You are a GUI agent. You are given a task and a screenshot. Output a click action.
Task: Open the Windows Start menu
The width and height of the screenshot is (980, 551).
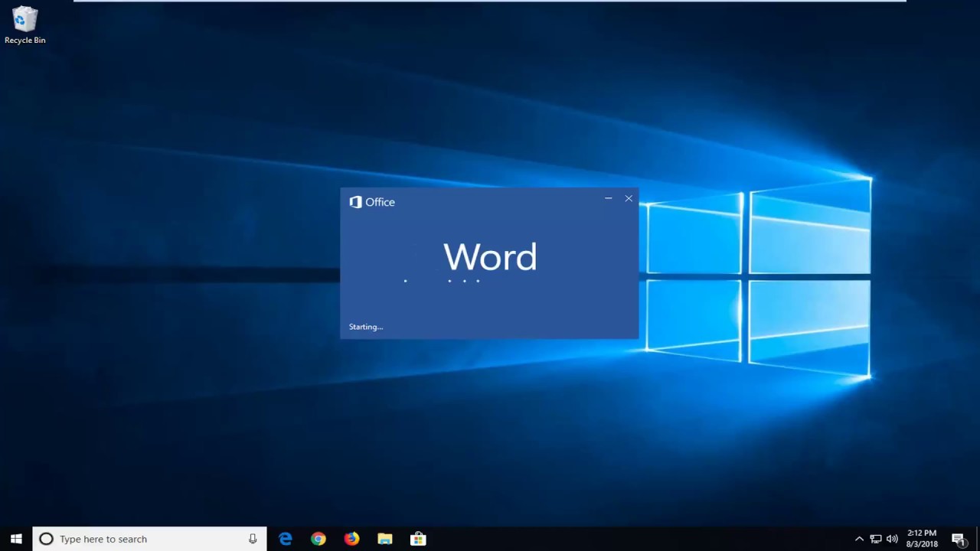(16, 539)
